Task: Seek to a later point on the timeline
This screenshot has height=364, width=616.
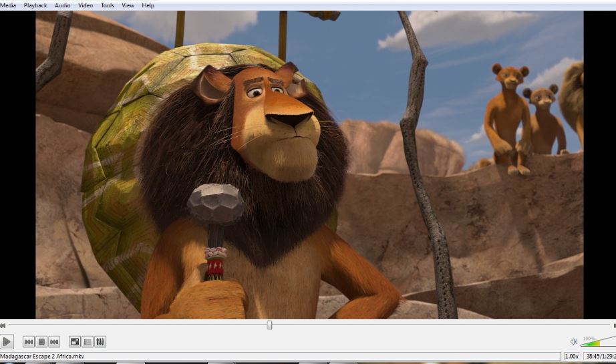Action: coord(440,325)
